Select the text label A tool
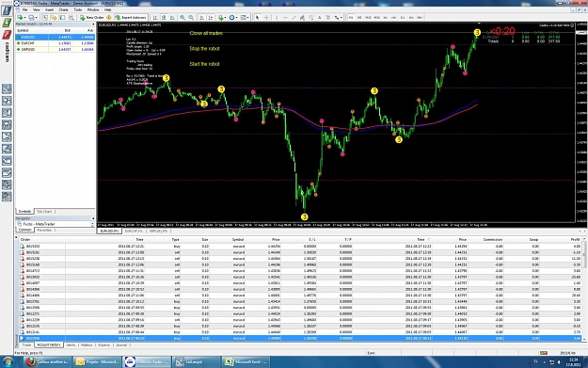588x368 pixels. coord(320,18)
